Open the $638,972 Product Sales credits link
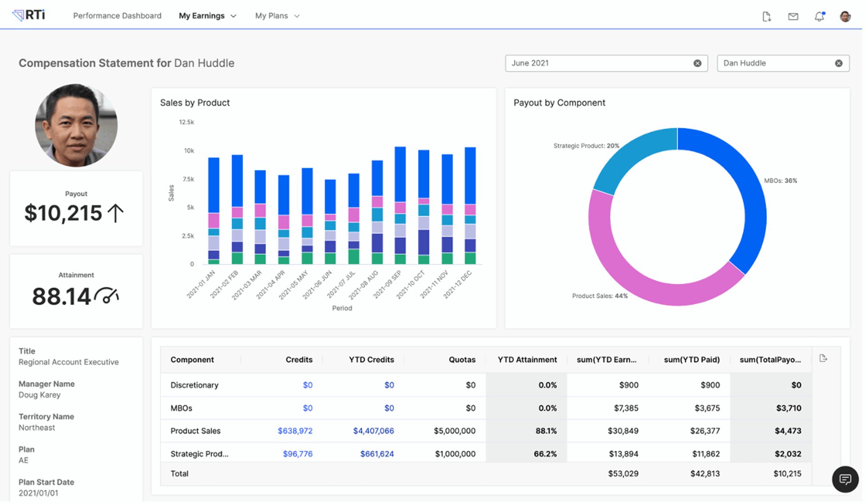Viewport: 867px width, 504px height. tap(296, 430)
